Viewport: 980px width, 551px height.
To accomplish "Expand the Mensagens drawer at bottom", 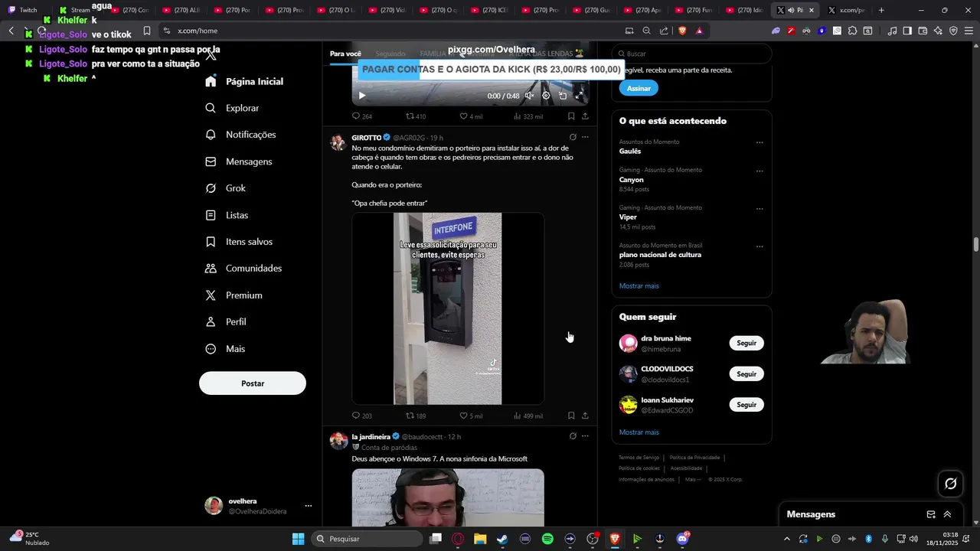I will [x=947, y=514].
